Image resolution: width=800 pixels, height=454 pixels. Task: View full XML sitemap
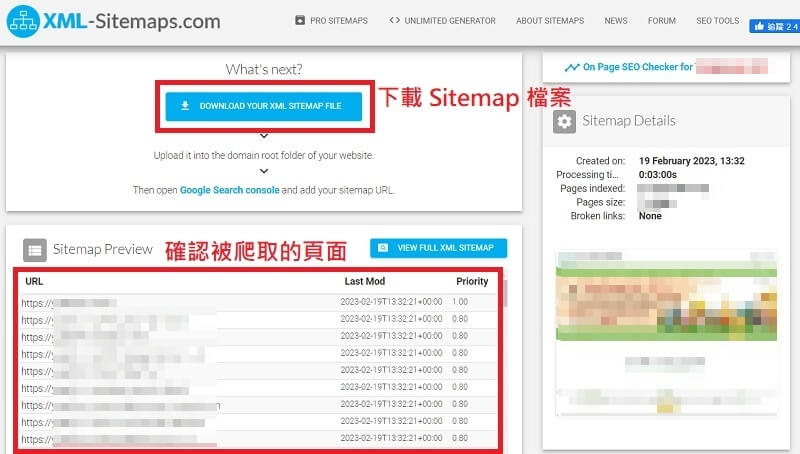click(x=438, y=248)
